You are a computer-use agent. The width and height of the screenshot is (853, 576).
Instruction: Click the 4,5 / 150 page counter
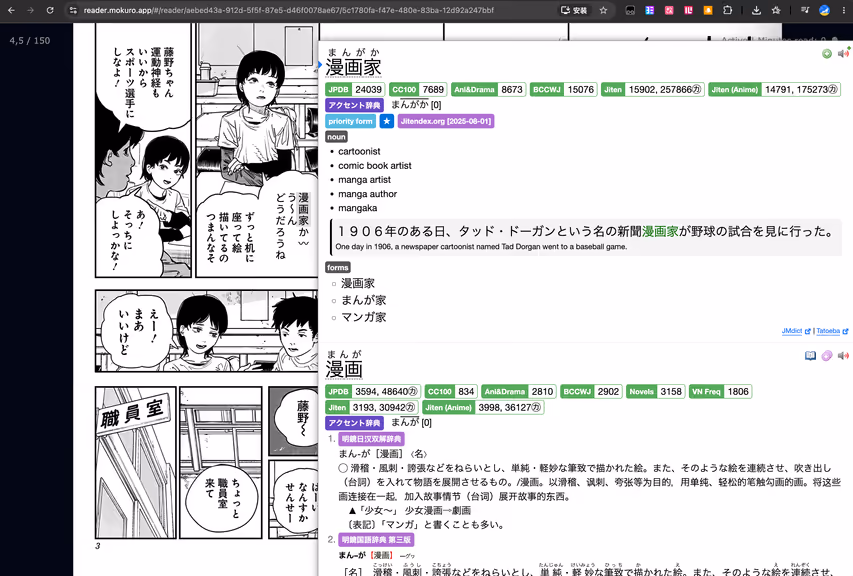point(30,40)
